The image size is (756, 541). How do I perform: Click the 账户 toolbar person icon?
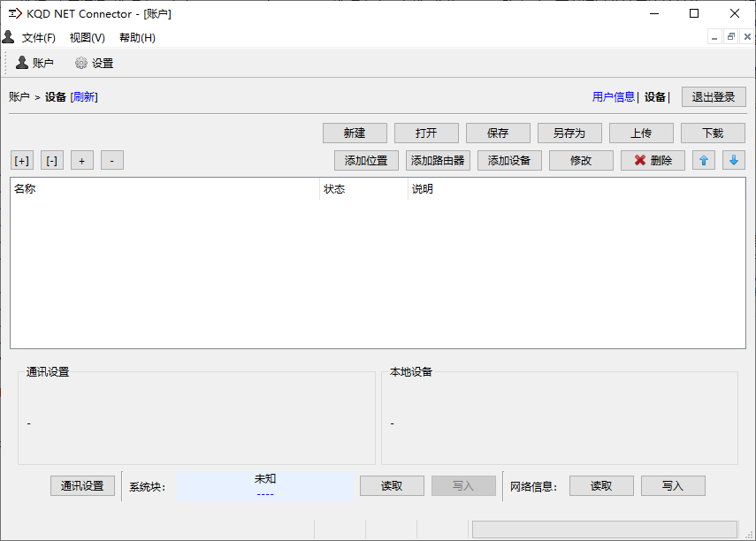pos(23,63)
